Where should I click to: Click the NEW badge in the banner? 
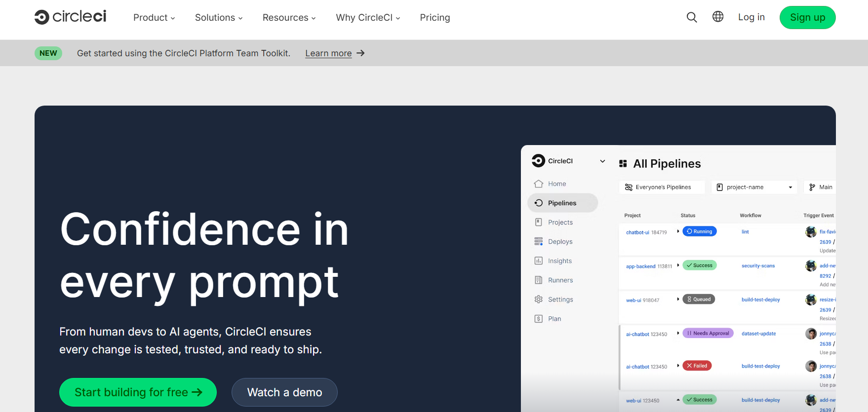48,53
